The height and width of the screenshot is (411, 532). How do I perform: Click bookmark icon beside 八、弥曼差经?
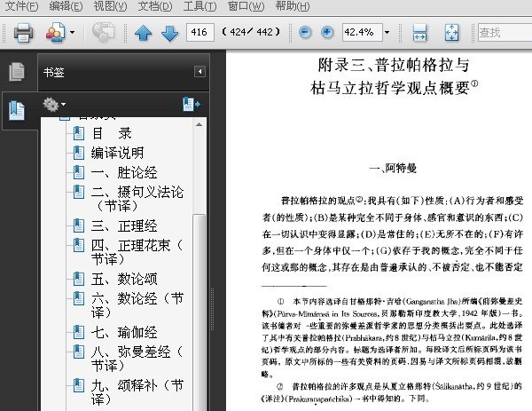click(79, 352)
